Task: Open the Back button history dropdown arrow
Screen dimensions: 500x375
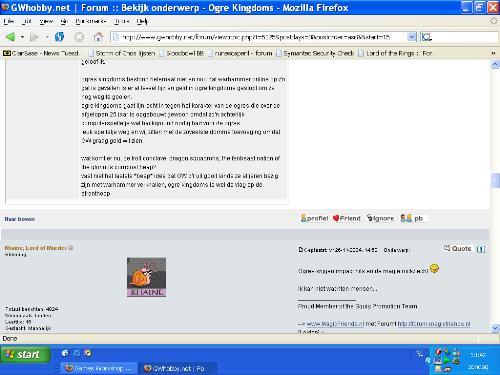Action: click(x=22, y=37)
